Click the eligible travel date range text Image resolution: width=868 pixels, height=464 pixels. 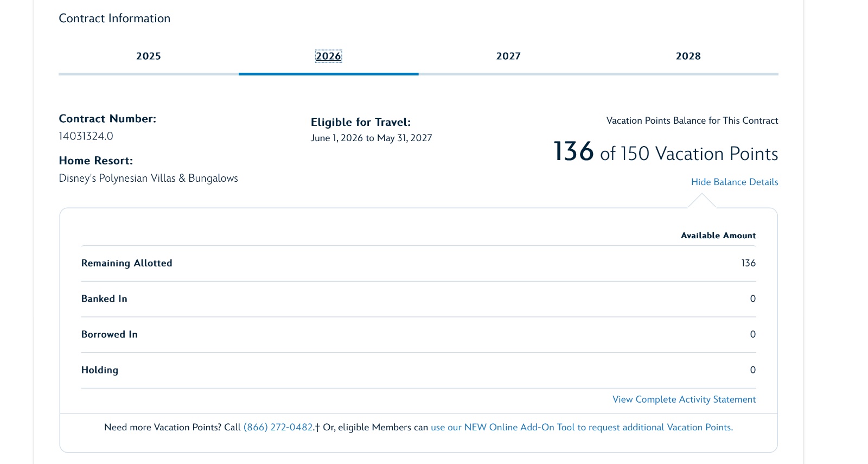coord(371,138)
